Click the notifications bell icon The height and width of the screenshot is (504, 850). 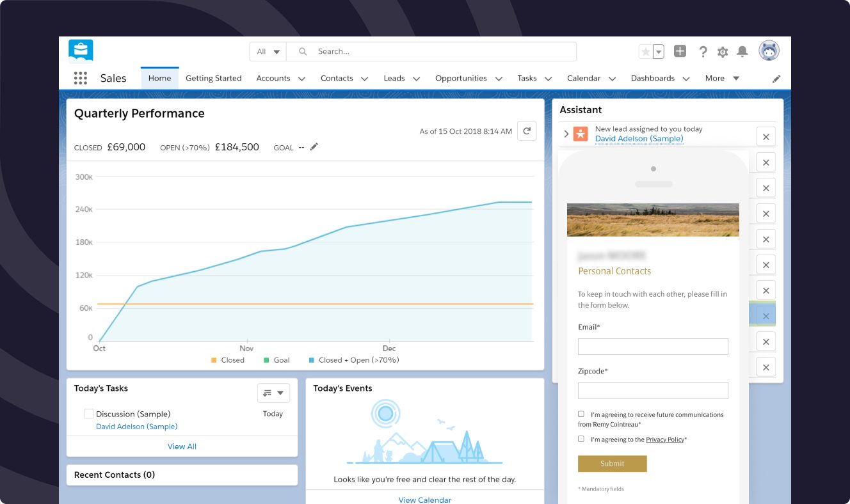(x=742, y=52)
